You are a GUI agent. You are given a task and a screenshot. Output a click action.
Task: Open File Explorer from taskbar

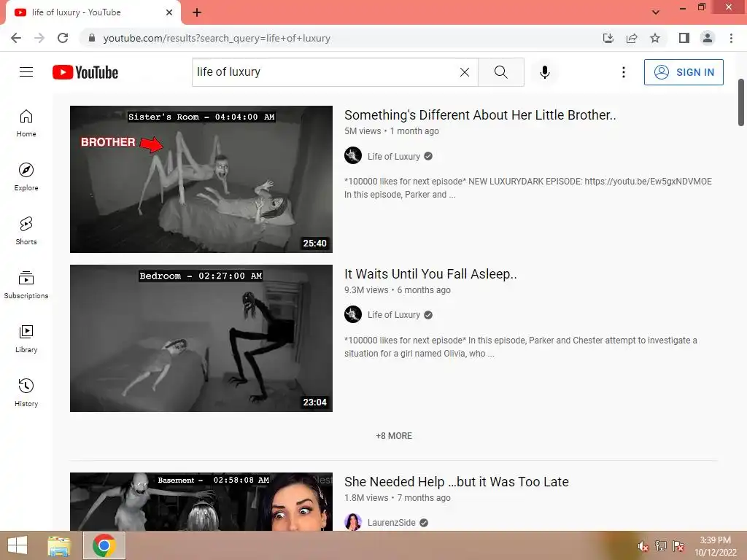tap(59, 545)
